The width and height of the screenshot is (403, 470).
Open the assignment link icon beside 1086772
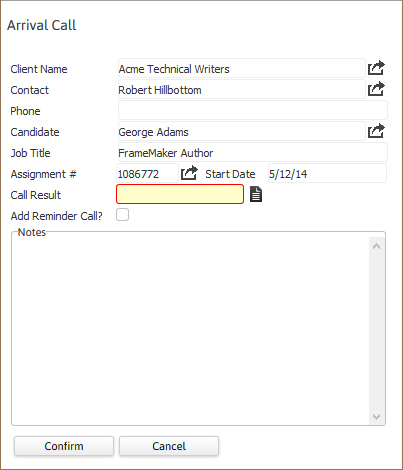[x=189, y=173]
